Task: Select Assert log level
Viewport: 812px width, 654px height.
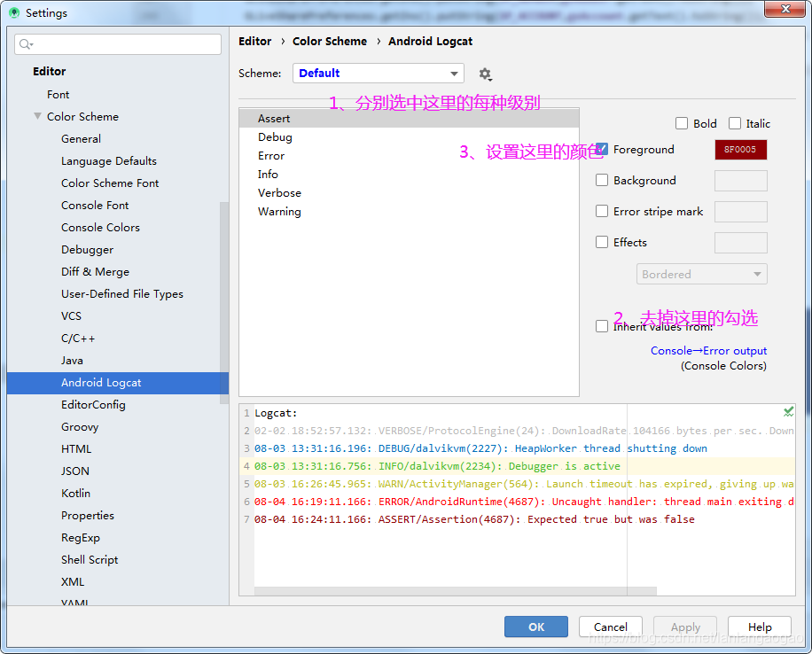Action: pyautogui.click(x=410, y=119)
